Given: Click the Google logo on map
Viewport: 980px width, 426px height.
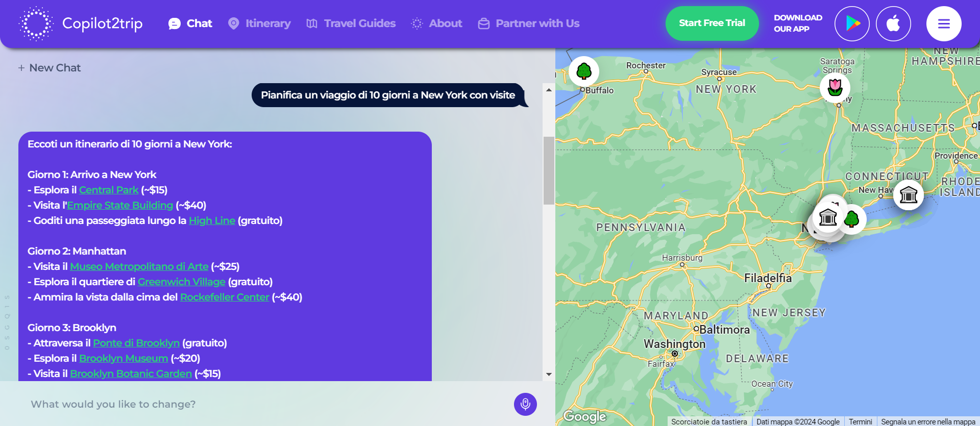Looking at the screenshot, I should (x=584, y=416).
